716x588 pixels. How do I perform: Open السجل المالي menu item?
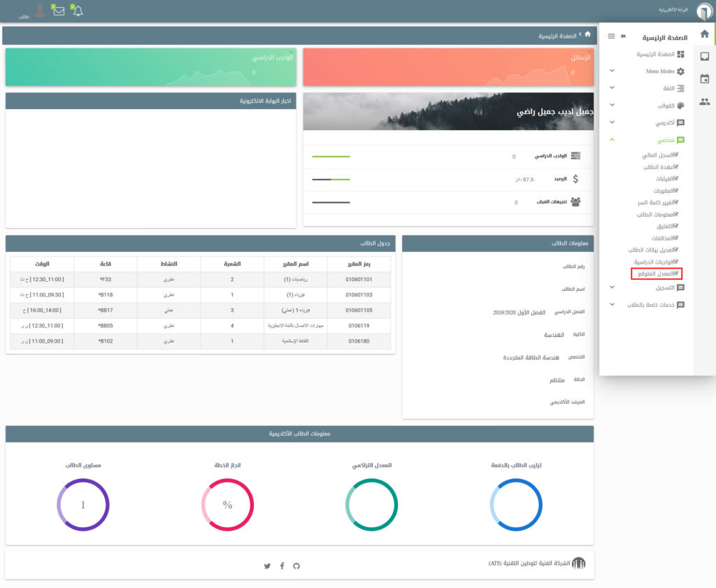656,155
